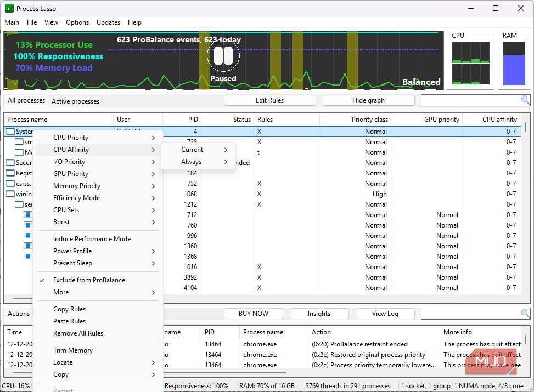This screenshot has height=392, width=534.
Task: Open the More submenu
Action: pyautogui.click(x=98, y=292)
